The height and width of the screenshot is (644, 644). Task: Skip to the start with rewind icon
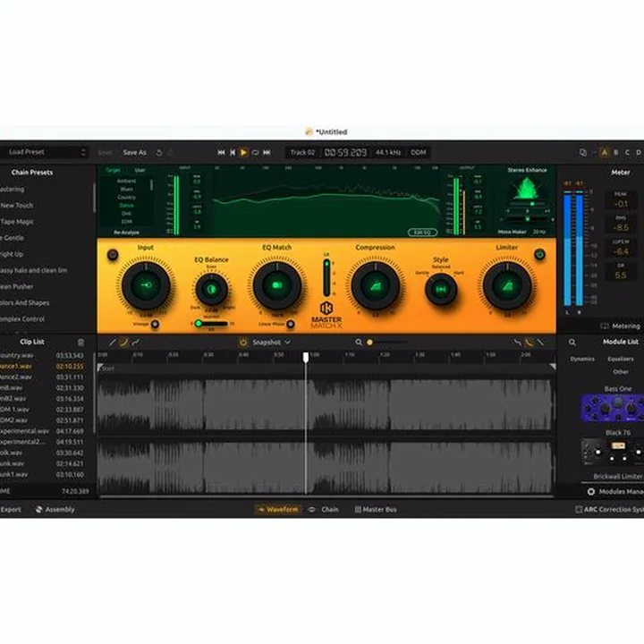click(221, 152)
